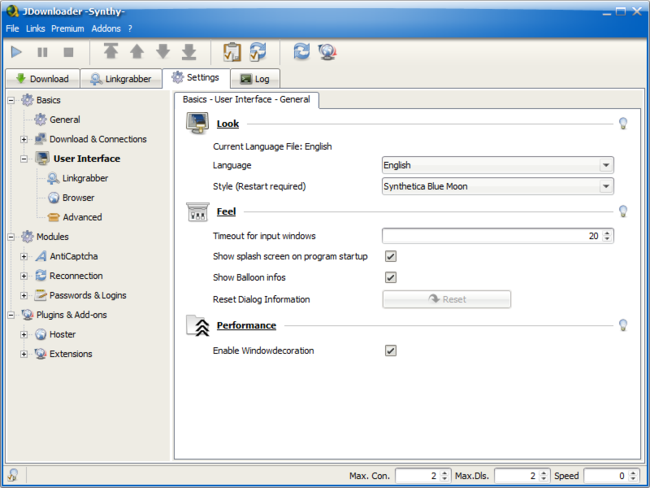Click the status bar magnifier icon
Screen dimensions: 650x488
pyautogui.click(x=13, y=475)
